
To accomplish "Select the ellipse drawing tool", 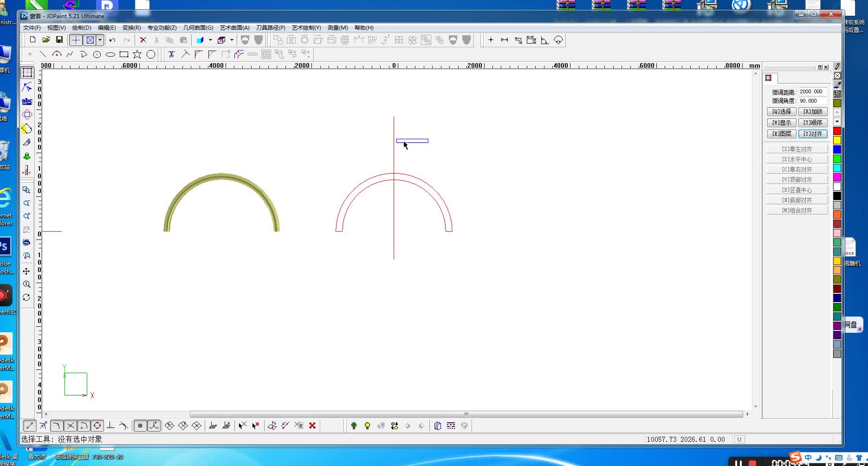I will coord(110,54).
